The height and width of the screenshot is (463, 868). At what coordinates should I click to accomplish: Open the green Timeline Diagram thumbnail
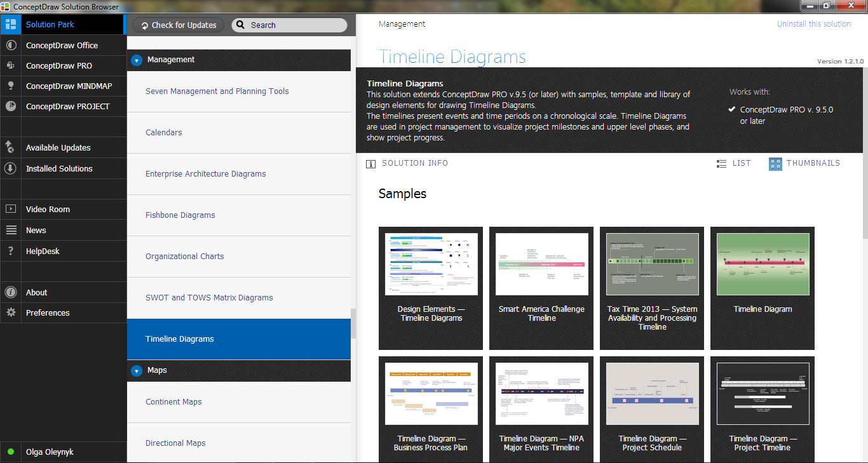[x=763, y=288]
